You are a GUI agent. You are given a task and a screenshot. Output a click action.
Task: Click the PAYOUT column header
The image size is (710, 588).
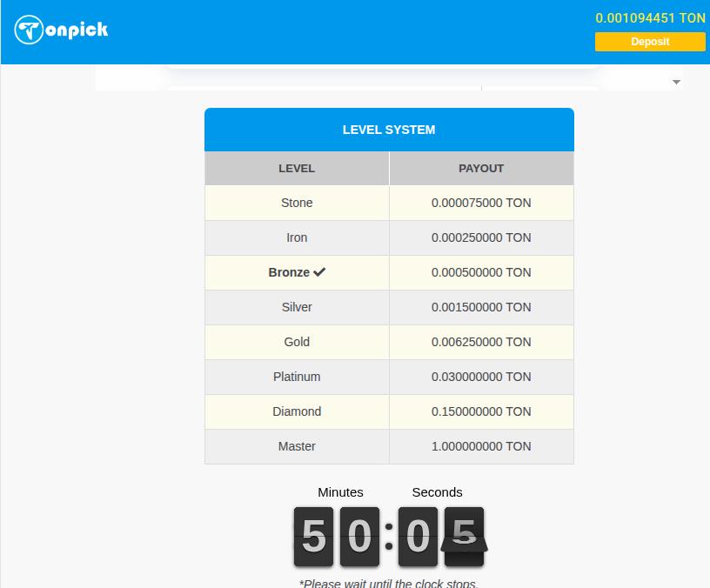click(481, 169)
